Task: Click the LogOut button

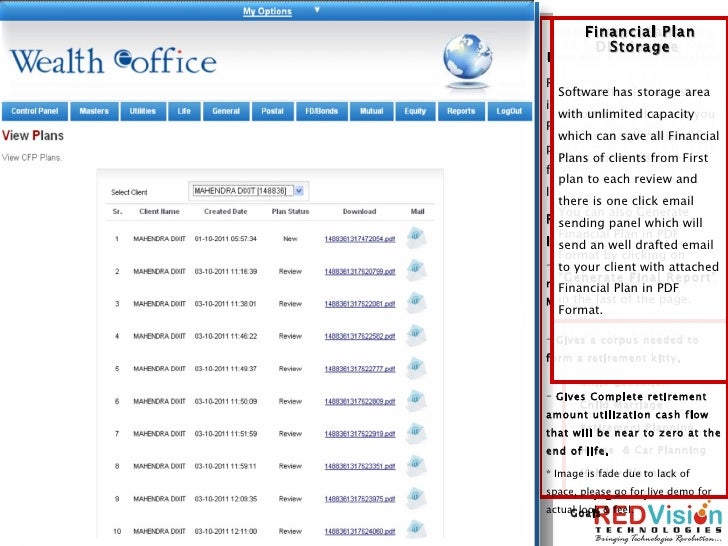Action: (509, 111)
